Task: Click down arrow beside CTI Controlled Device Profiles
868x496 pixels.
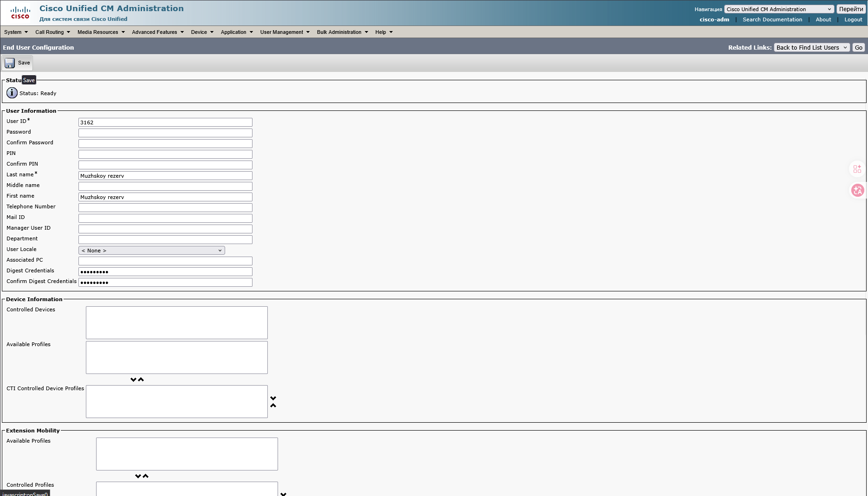Action: [273, 398]
